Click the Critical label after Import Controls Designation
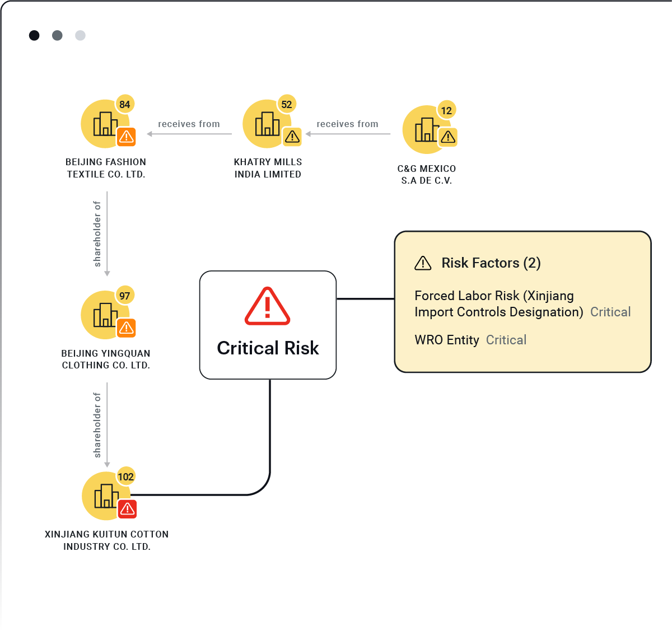 coord(610,312)
